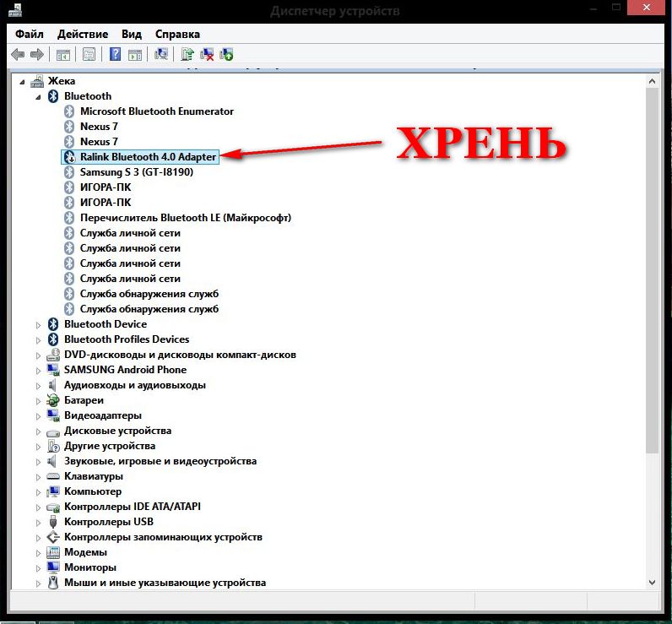Select the Bluetooth Profiles Devices label
Screen dimensions: 672x624
pyautogui.click(x=127, y=339)
